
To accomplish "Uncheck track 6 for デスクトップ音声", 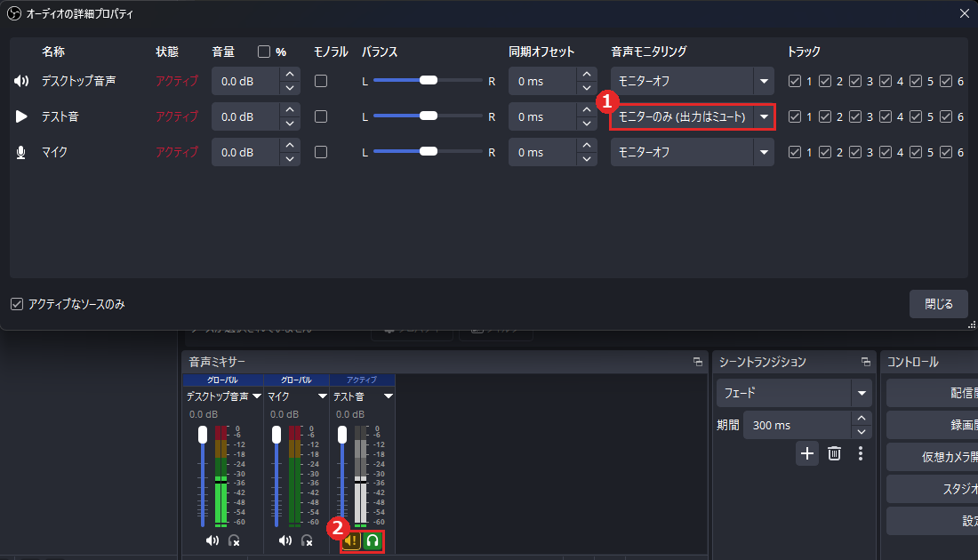I will pos(946,81).
